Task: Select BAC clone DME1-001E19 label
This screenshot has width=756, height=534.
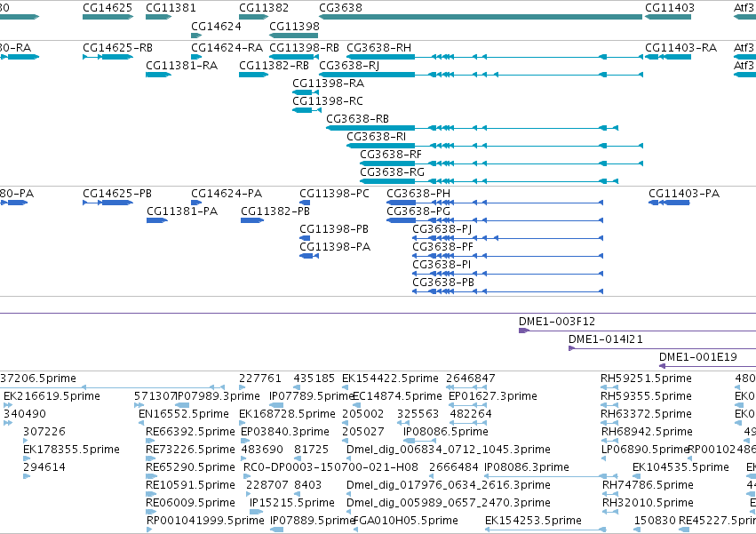Action: (697, 357)
